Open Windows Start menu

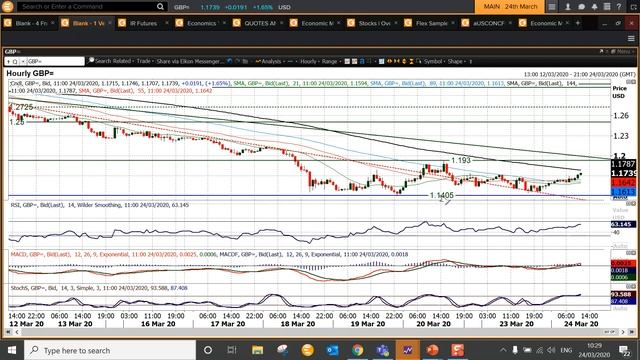[12, 350]
